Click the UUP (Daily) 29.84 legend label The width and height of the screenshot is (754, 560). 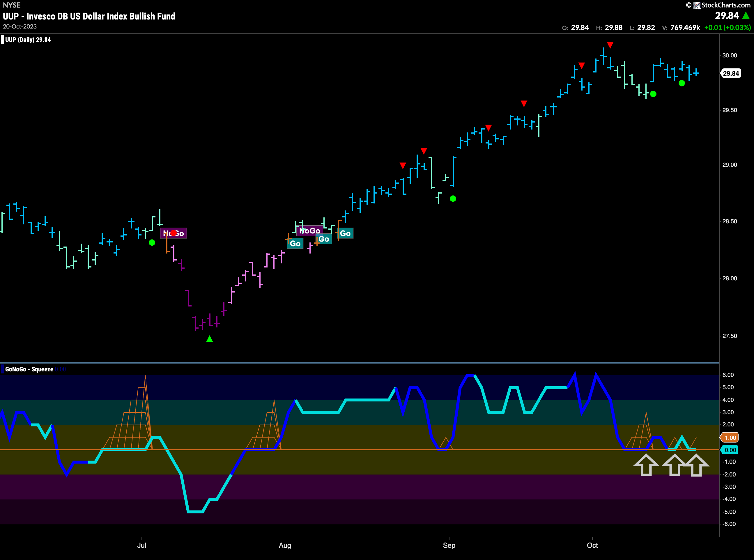(x=28, y=40)
